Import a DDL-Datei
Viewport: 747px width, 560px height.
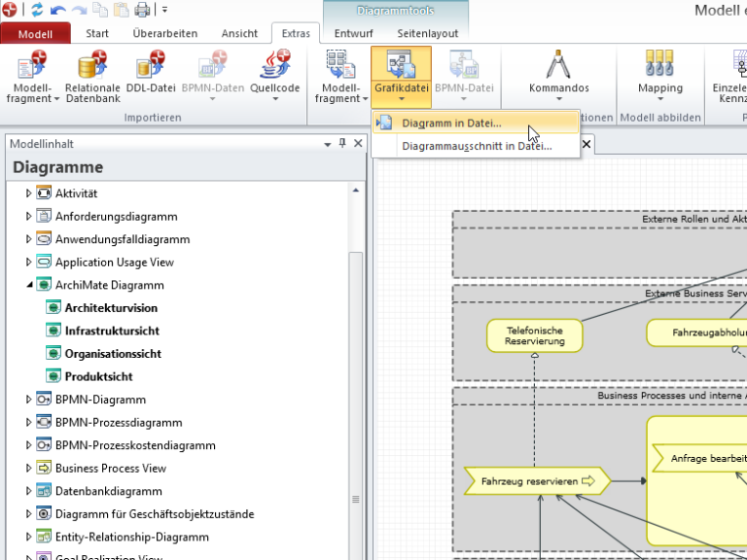[151, 71]
